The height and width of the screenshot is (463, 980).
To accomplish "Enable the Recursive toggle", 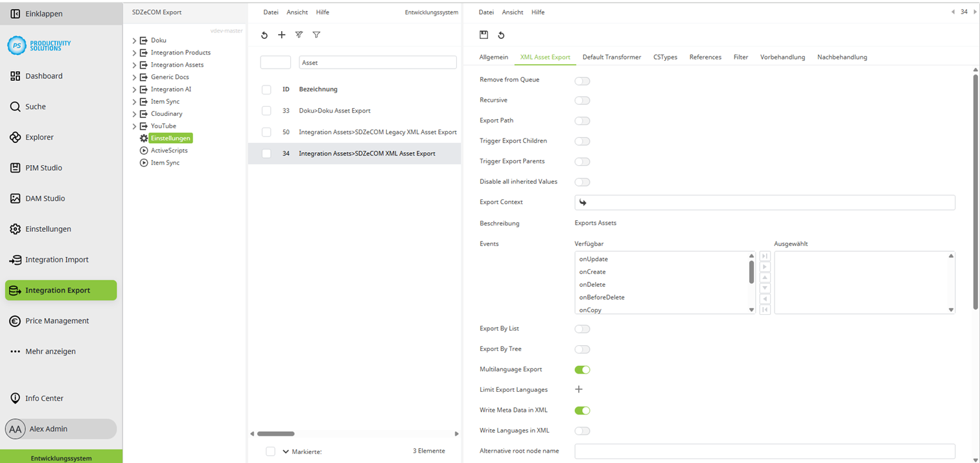I will (582, 100).
